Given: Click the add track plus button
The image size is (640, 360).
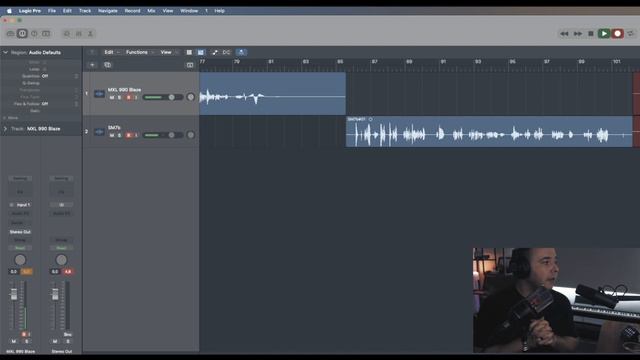Looking at the screenshot, I should point(92,65).
